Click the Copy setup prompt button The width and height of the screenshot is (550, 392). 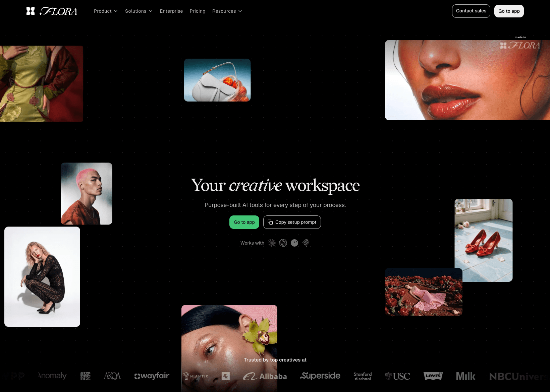click(x=292, y=222)
